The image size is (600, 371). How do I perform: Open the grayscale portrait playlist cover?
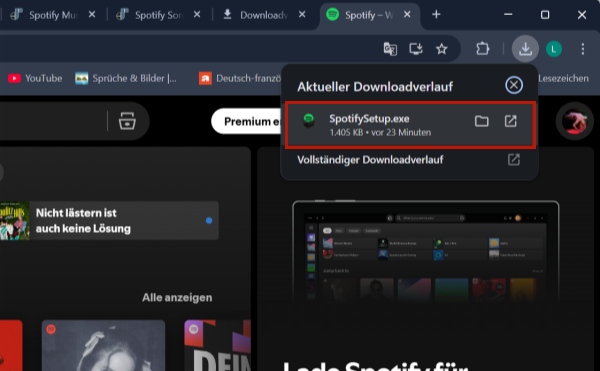pyautogui.click(x=103, y=345)
